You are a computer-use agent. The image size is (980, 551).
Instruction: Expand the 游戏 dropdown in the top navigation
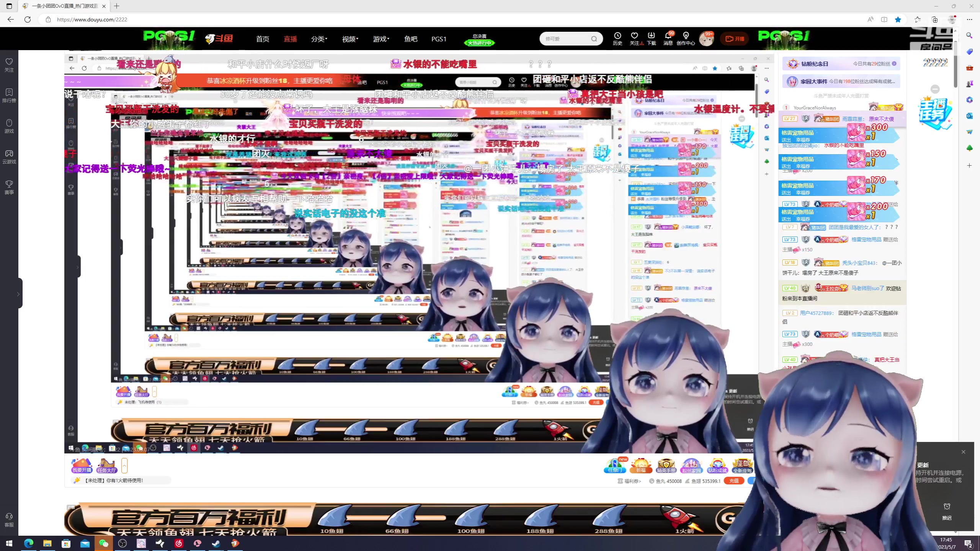(x=381, y=39)
